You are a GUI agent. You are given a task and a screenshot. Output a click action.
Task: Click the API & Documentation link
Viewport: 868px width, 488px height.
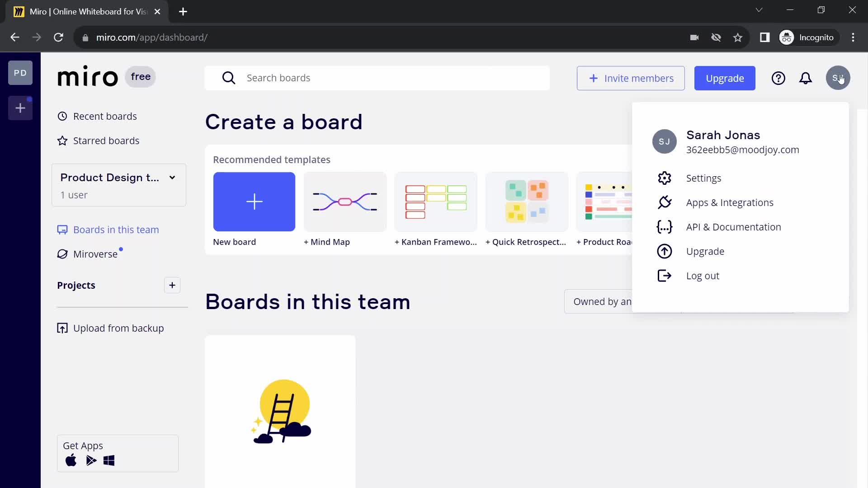coord(734,227)
